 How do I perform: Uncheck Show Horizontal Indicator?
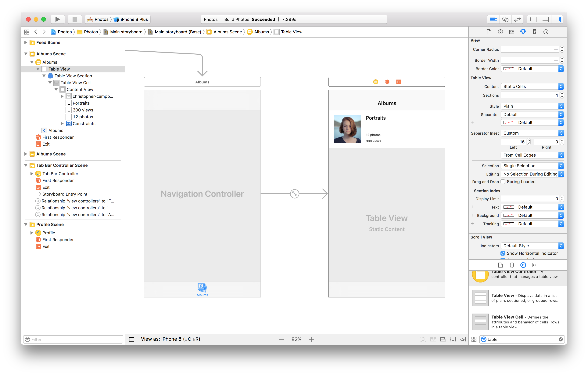[x=503, y=253]
